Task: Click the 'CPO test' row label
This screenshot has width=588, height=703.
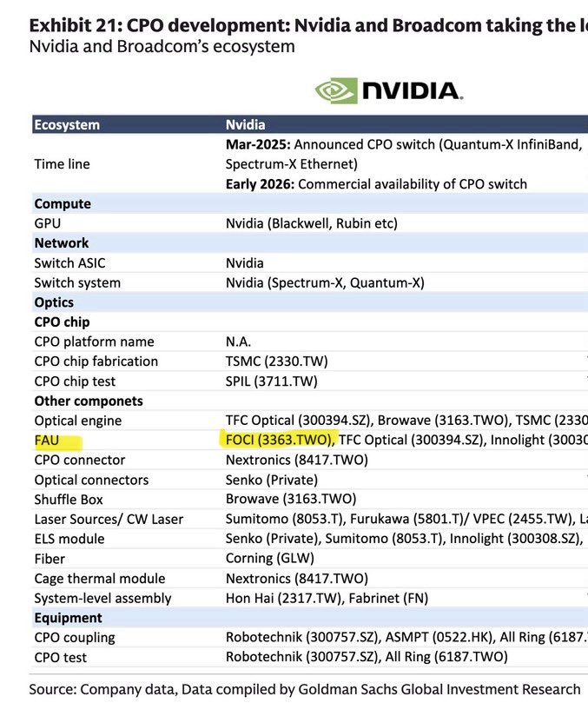Action: pos(61,657)
